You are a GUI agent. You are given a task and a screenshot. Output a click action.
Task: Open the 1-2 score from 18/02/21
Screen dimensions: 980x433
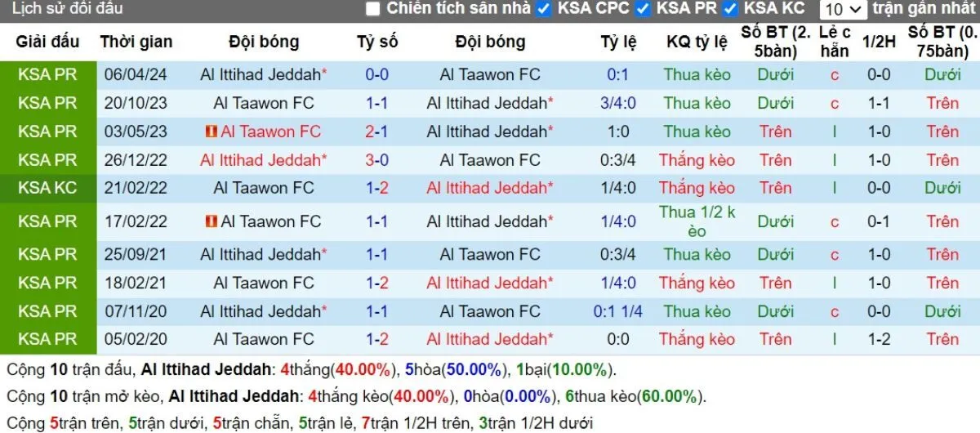click(376, 283)
